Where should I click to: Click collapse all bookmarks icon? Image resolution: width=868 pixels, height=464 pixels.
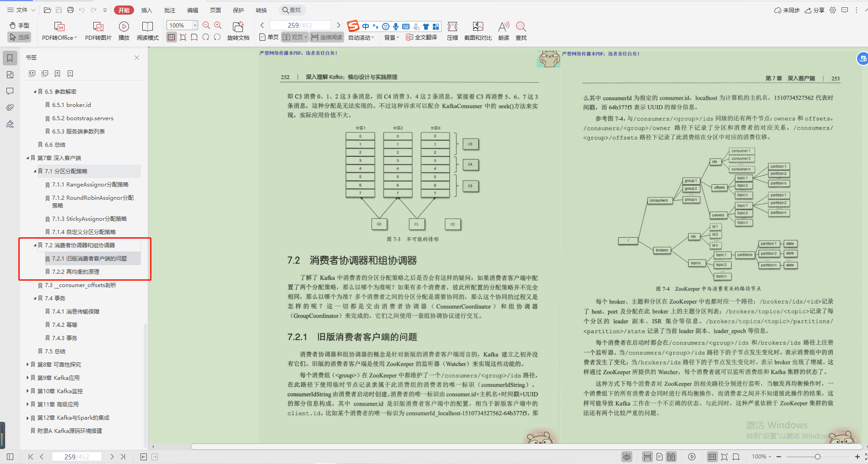point(45,74)
